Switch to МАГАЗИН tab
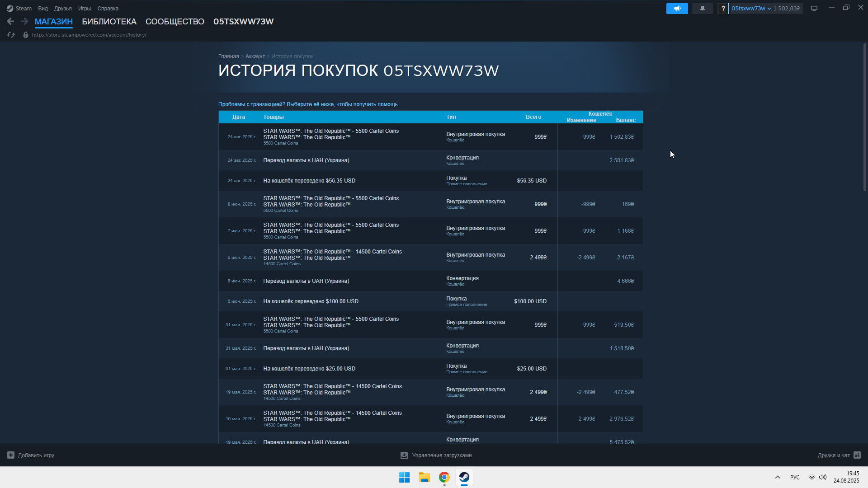 (x=54, y=22)
